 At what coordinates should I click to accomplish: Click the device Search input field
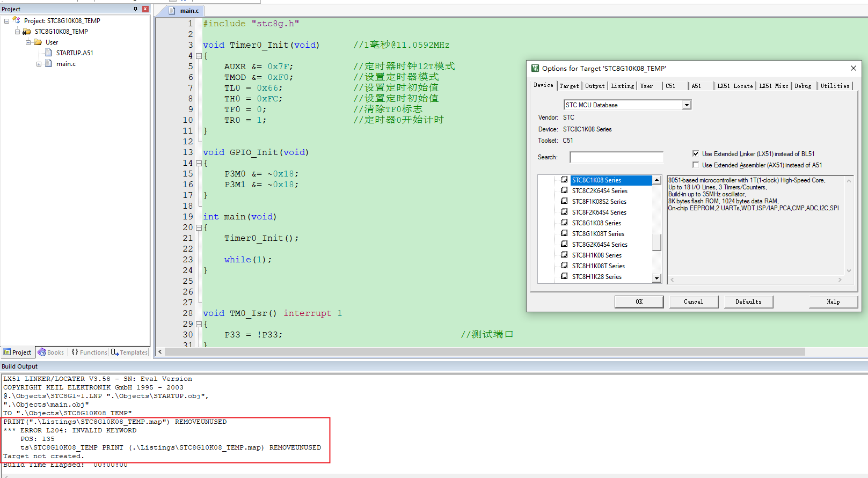(x=616, y=157)
